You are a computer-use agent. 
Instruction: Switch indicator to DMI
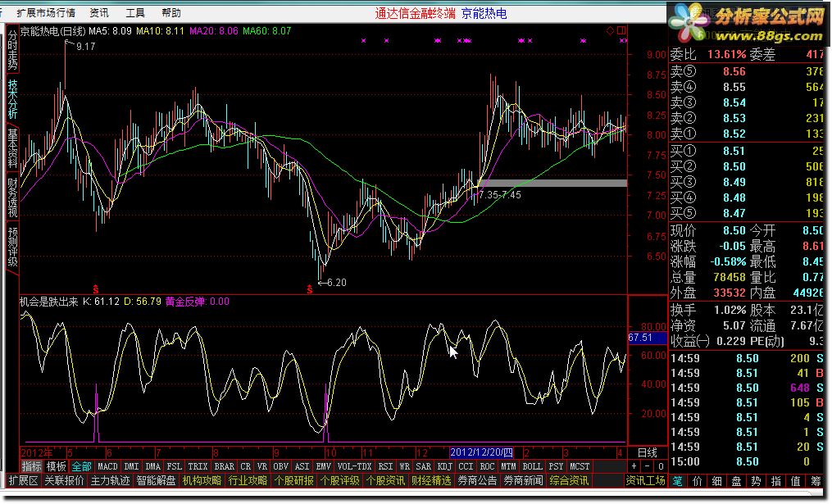click(131, 466)
